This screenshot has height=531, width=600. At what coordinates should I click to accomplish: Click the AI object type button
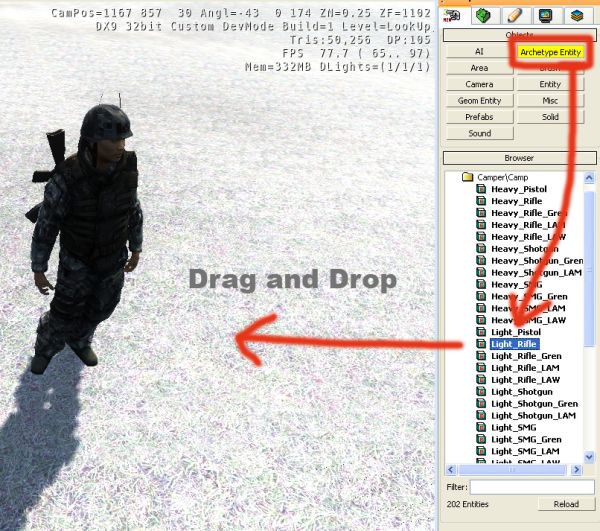click(x=479, y=51)
